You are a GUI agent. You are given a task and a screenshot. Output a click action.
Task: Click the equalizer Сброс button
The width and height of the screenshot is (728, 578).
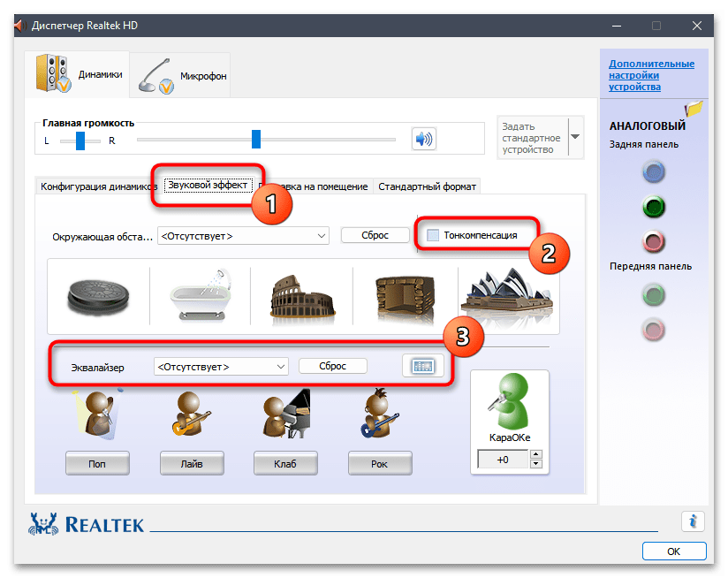[x=332, y=366]
